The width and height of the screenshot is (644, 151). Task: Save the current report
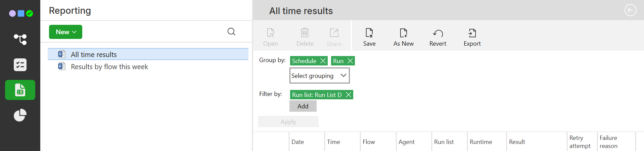coord(369,37)
